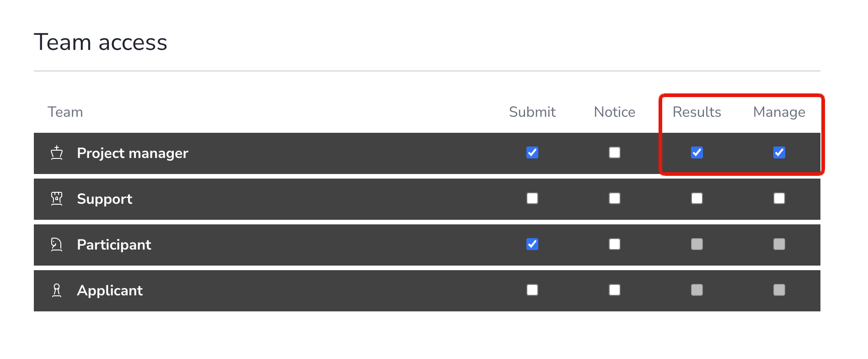Click the Applicant team name
Viewport: 868px width, 359px height.
pos(110,291)
